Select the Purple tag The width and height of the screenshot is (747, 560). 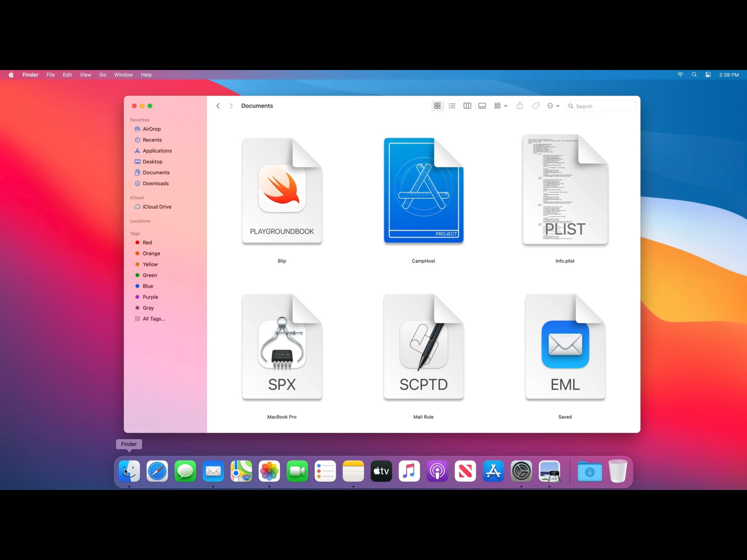pos(146,297)
